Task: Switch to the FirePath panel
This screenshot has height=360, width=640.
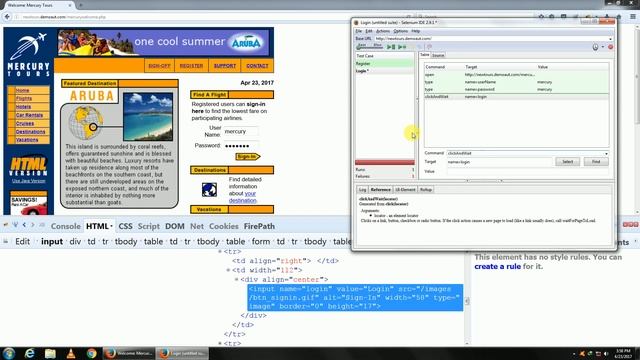Action: click(x=259, y=226)
